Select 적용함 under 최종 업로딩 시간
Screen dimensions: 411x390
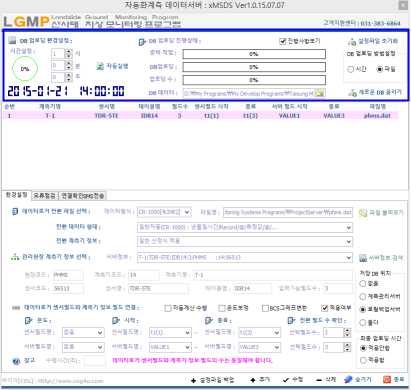click(x=363, y=360)
